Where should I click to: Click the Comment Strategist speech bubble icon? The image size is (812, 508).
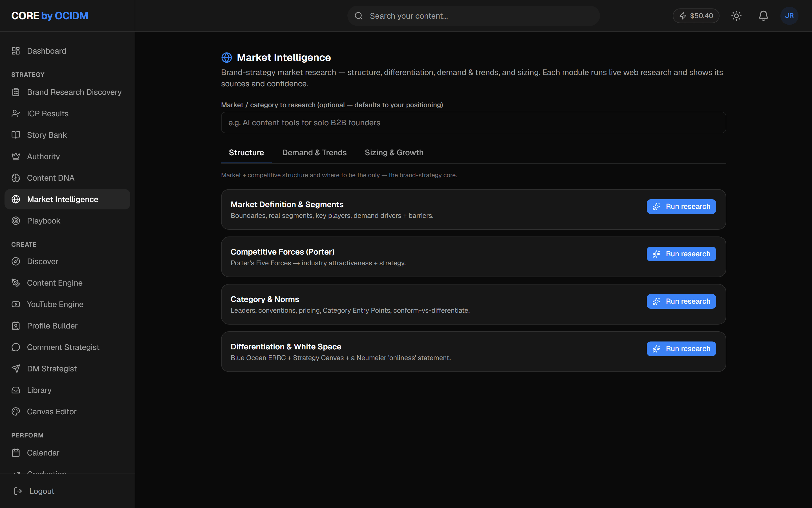[16, 347]
